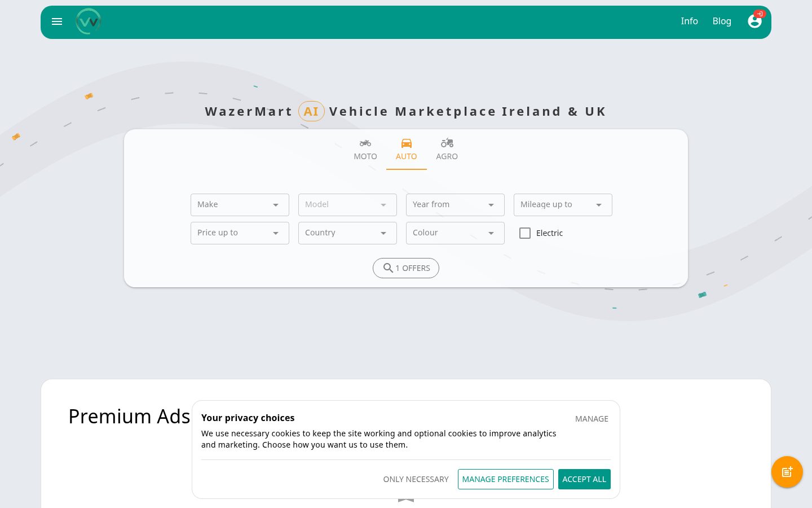Select the AUTO car tab
This screenshot has width=812, height=508.
click(406, 150)
